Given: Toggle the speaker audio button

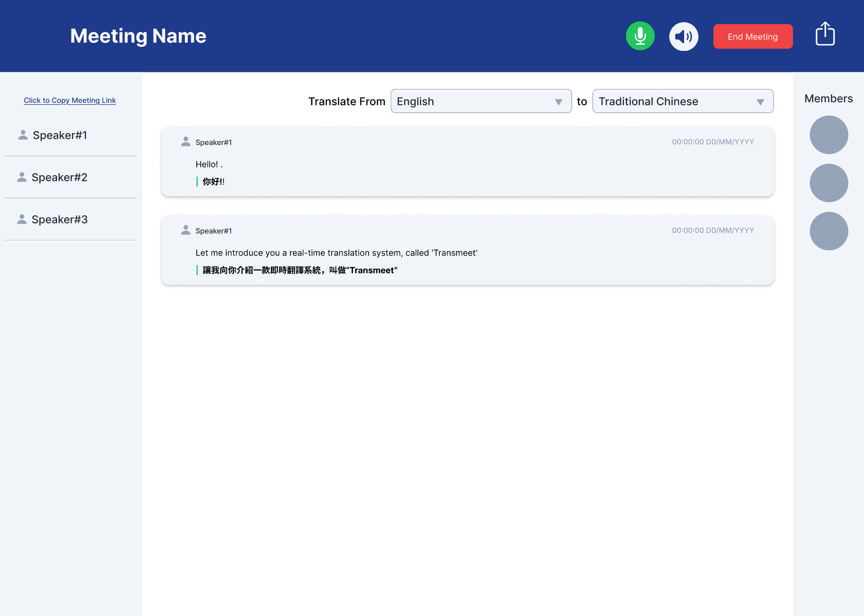Looking at the screenshot, I should coord(684,36).
